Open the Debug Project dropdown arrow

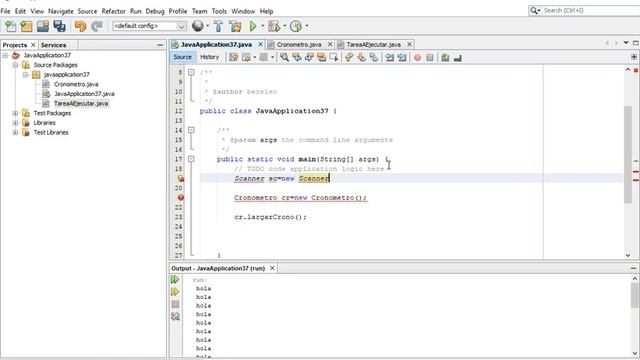[x=284, y=26]
